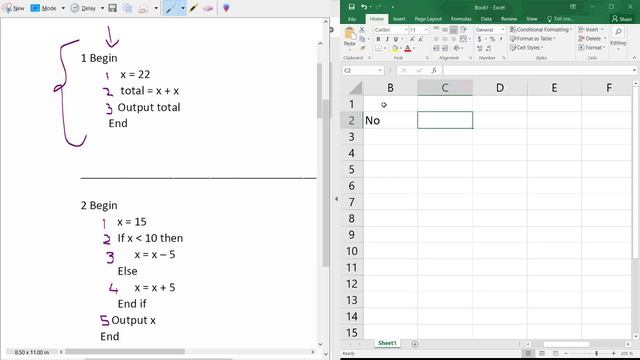Screen dimensions: 640x360
Task: Click the Decrease Decimal icon
Action: point(489,49)
